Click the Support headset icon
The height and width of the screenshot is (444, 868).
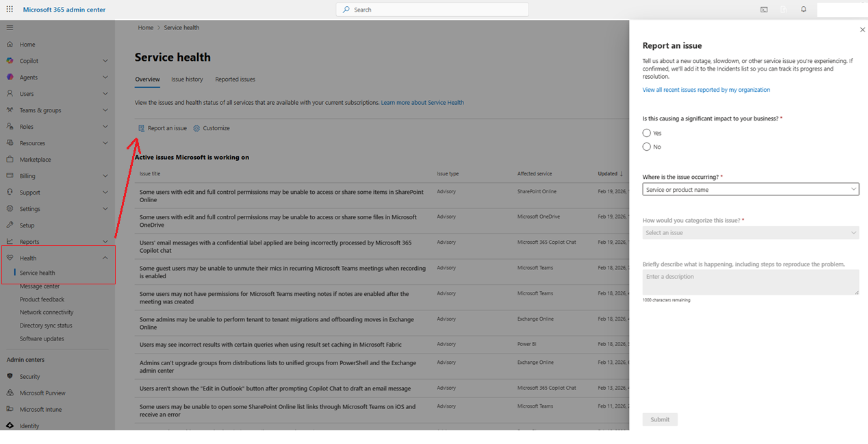click(x=10, y=193)
